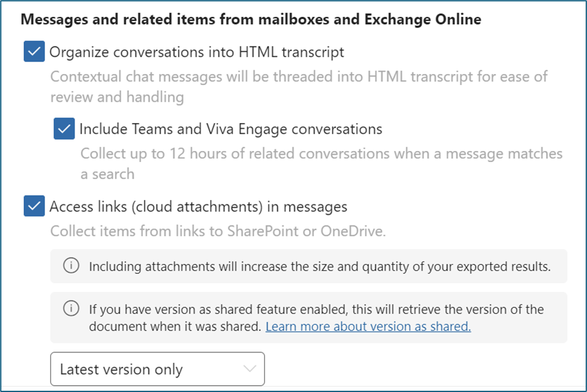Click 'Include Teams and Viva Engage conversations' label
The image size is (587, 392).
click(x=230, y=129)
